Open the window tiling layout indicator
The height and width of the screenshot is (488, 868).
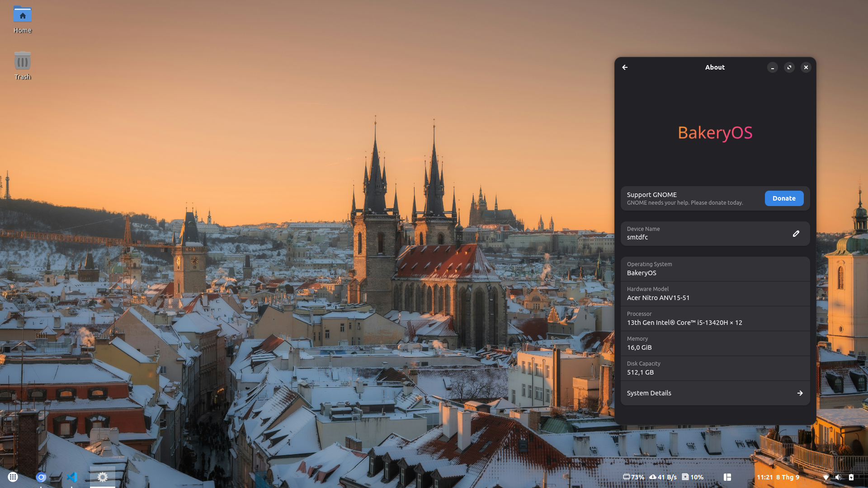click(727, 477)
